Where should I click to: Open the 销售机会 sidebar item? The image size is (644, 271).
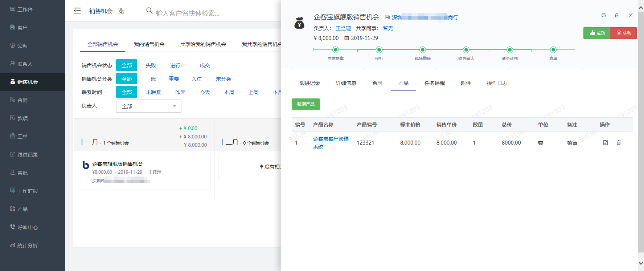pos(33,82)
